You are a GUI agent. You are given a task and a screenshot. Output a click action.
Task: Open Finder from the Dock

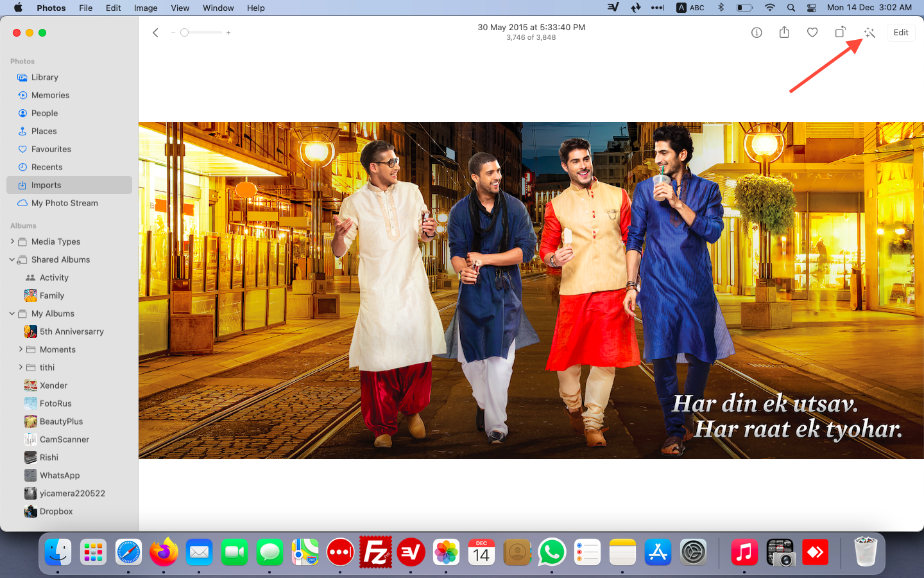click(58, 552)
